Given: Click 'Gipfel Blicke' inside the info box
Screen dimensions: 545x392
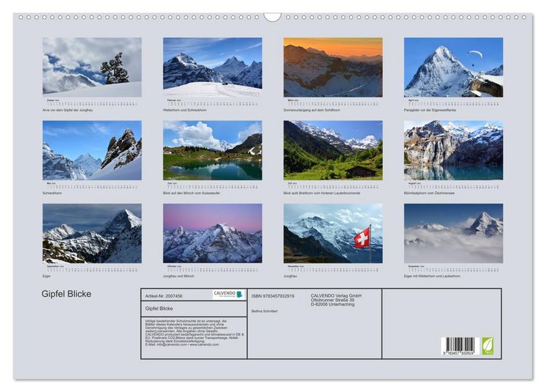Looking at the screenshot, I should pos(159,309).
